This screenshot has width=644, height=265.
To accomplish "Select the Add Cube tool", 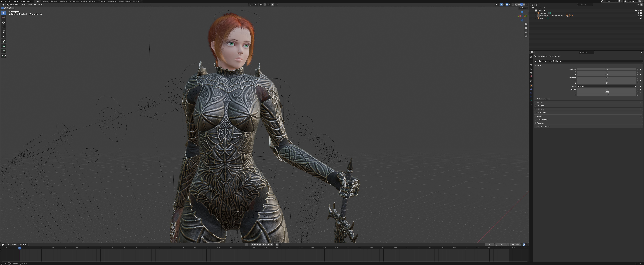I will 4,51.
